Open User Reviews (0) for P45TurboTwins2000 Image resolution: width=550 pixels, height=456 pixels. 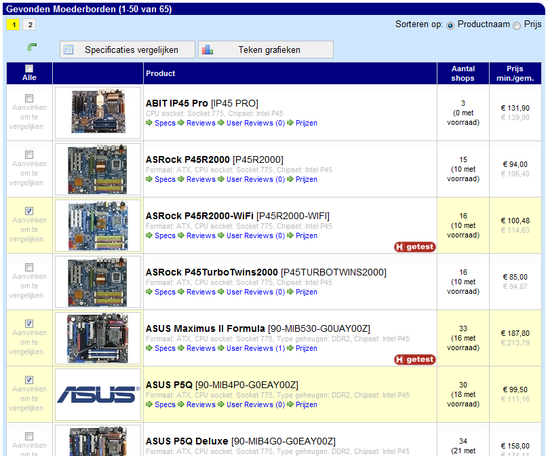tap(255, 292)
